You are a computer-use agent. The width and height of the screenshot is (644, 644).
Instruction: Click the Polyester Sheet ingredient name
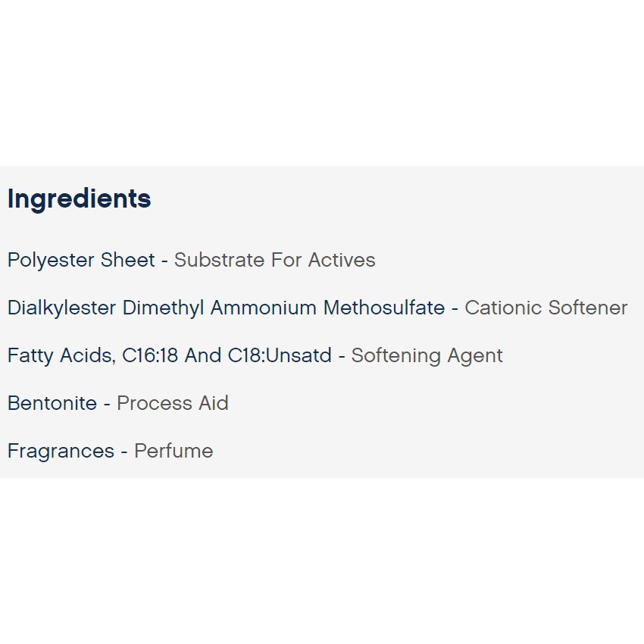[81, 260]
